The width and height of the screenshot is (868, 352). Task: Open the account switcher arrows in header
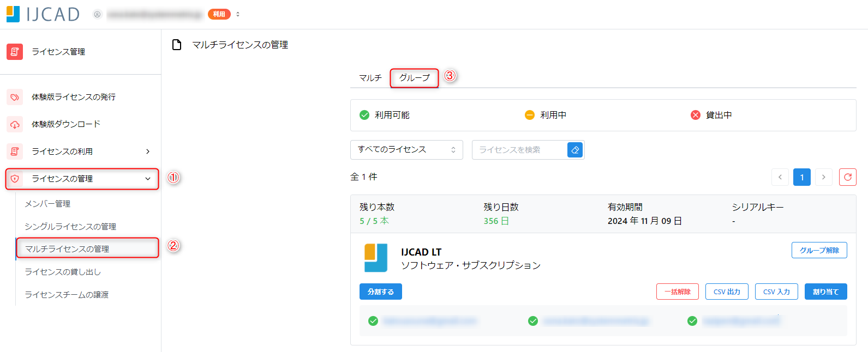238,14
